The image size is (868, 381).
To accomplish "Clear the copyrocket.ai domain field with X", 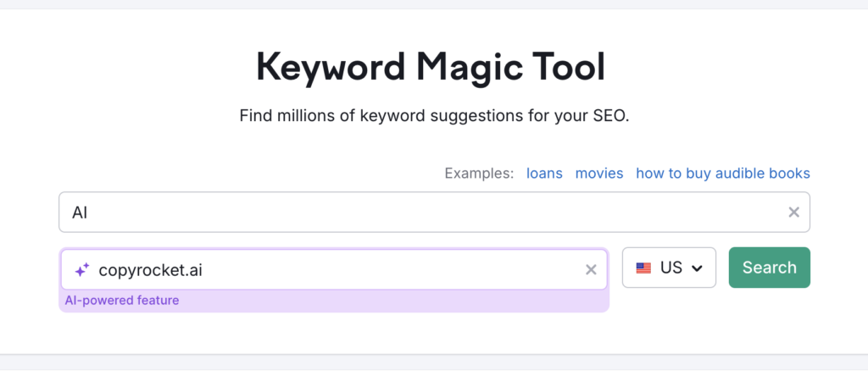I will click(x=591, y=270).
